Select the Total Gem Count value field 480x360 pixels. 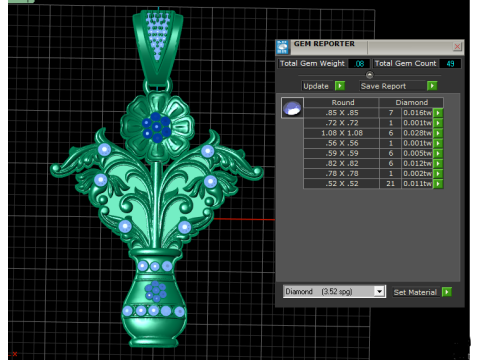point(450,63)
